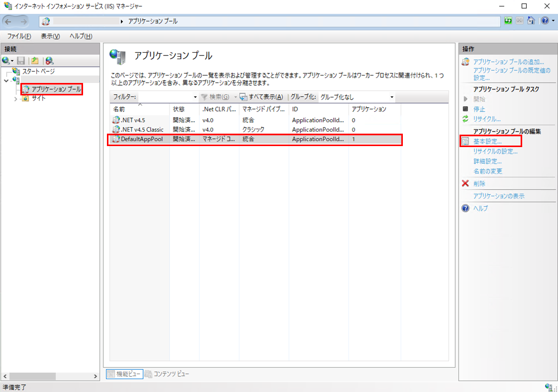Click クラシック cell in pipeline column
558x392 pixels.
[x=253, y=130]
